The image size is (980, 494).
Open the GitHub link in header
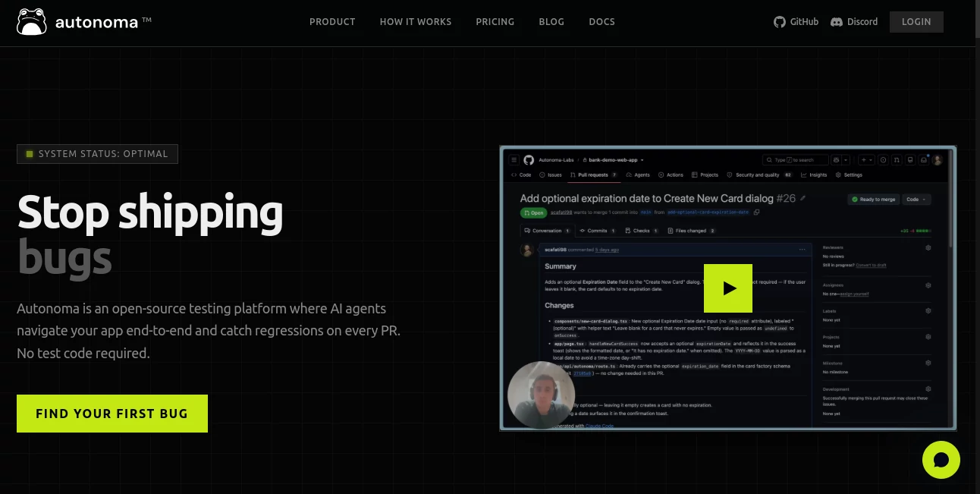[x=796, y=22]
